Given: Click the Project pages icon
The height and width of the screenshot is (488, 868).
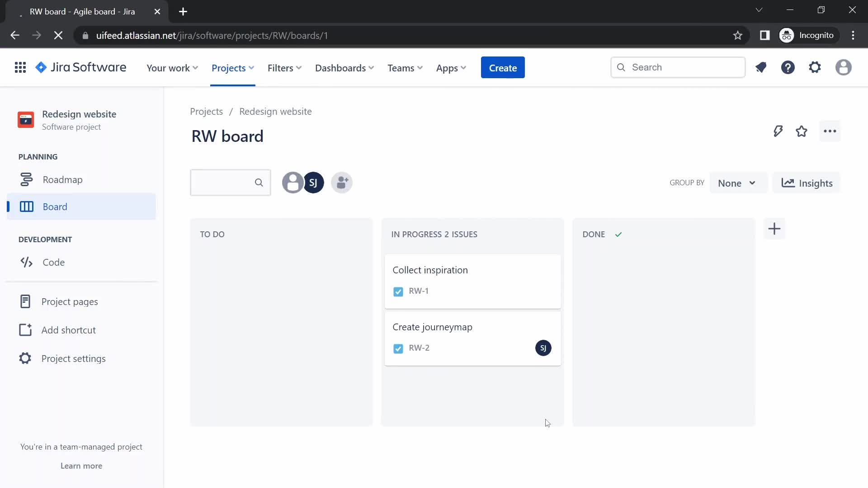Looking at the screenshot, I should click(25, 301).
